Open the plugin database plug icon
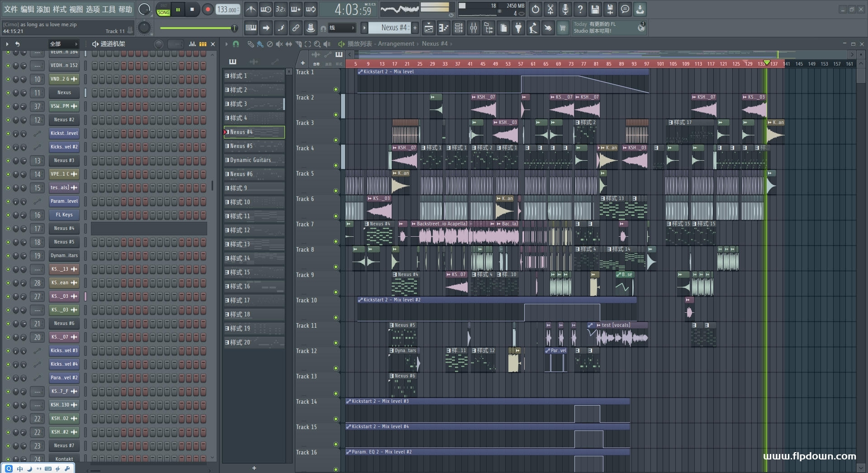Viewport: 868px width, 473px height. click(518, 29)
